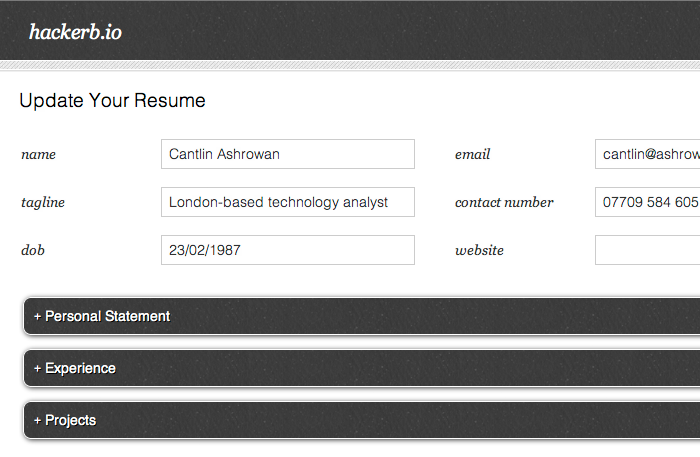Screen dimensions: 700x457
Task: Click the plus sign before Personal Statement
Action: [x=38, y=317]
